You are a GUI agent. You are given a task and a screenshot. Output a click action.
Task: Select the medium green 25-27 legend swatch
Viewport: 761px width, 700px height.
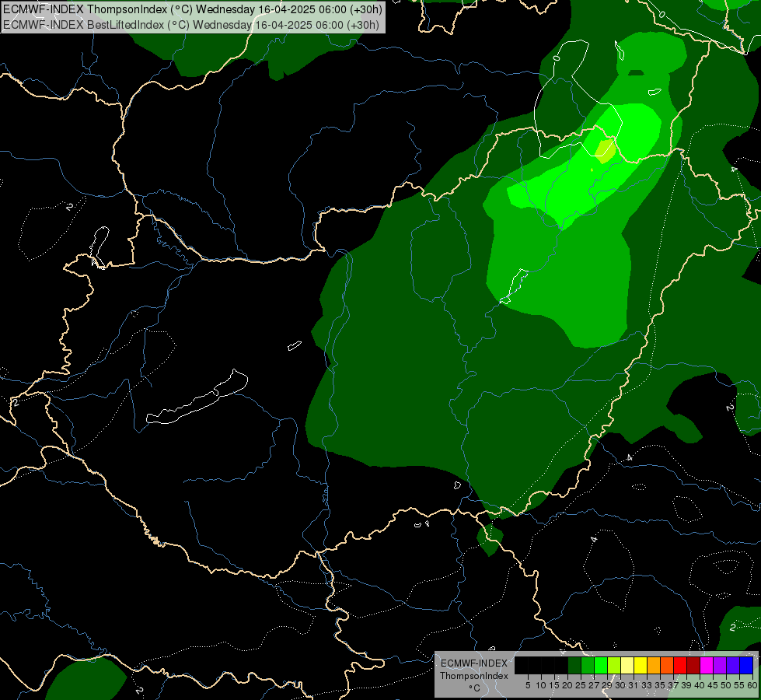click(x=588, y=665)
